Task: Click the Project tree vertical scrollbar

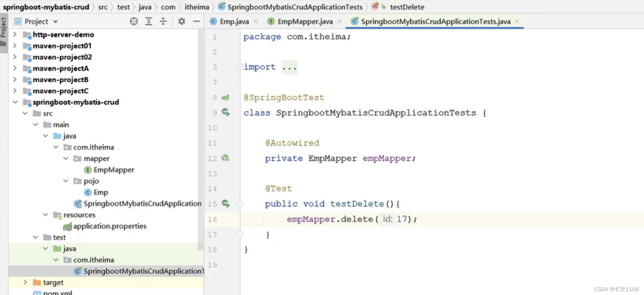Action: (x=201, y=139)
